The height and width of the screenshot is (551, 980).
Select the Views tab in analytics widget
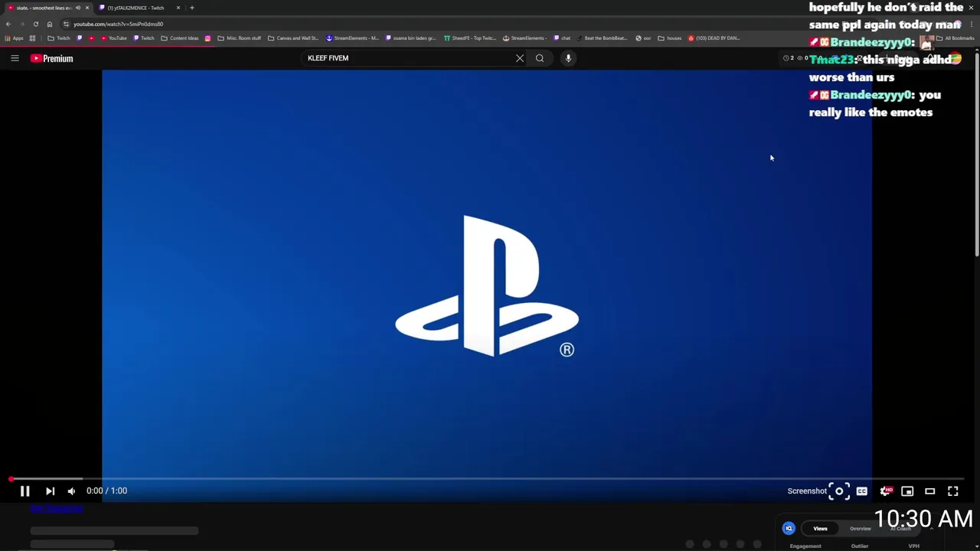click(x=820, y=529)
